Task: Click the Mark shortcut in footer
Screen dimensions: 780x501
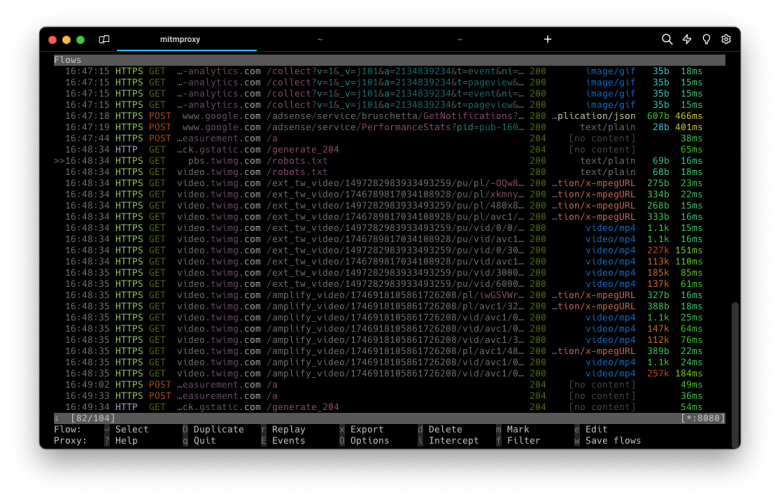Action: (x=518, y=429)
